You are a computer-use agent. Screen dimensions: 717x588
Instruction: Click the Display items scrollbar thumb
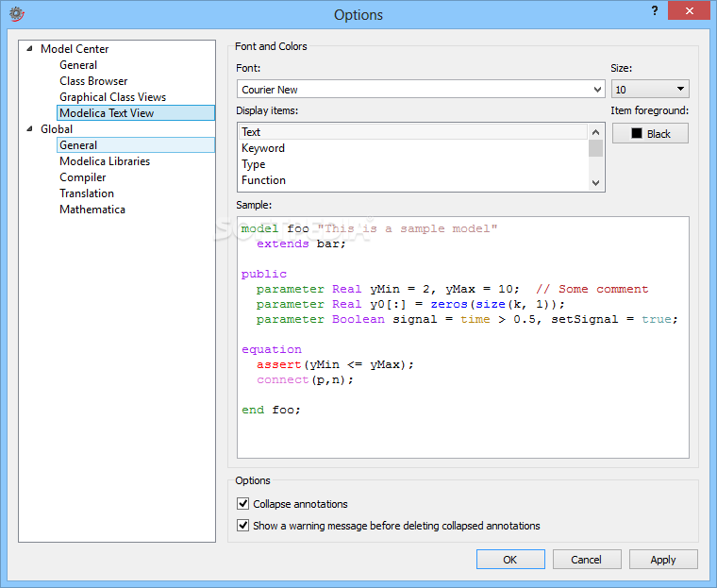(x=595, y=148)
